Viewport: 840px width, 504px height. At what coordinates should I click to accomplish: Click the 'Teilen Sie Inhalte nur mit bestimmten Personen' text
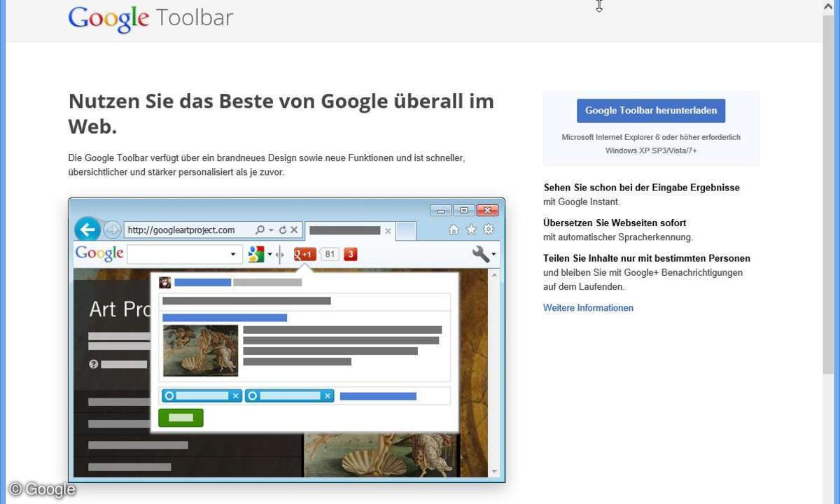point(647,258)
